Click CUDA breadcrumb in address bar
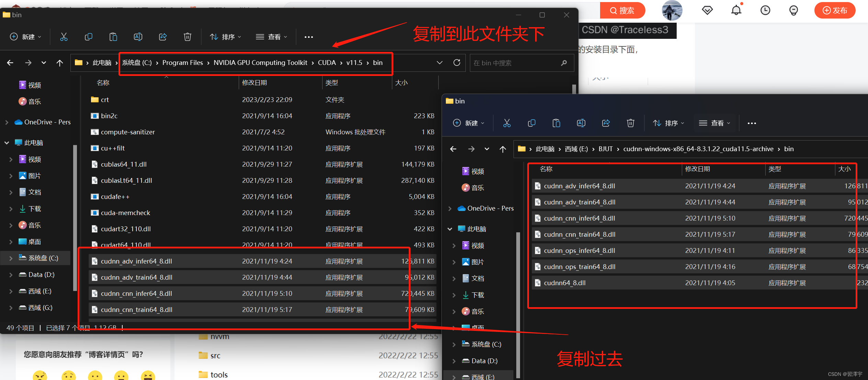868x380 pixels. click(327, 63)
